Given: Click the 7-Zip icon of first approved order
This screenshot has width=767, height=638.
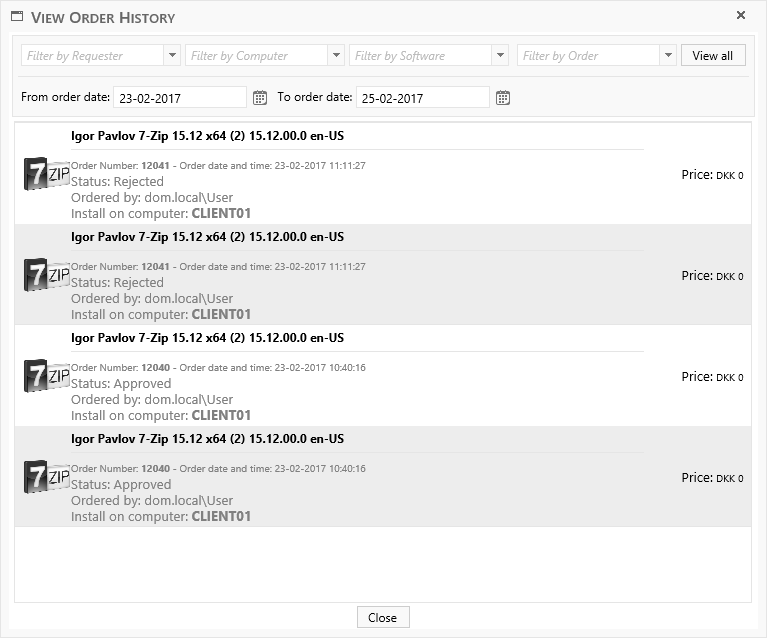Looking at the screenshot, I should pyautogui.click(x=46, y=376).
